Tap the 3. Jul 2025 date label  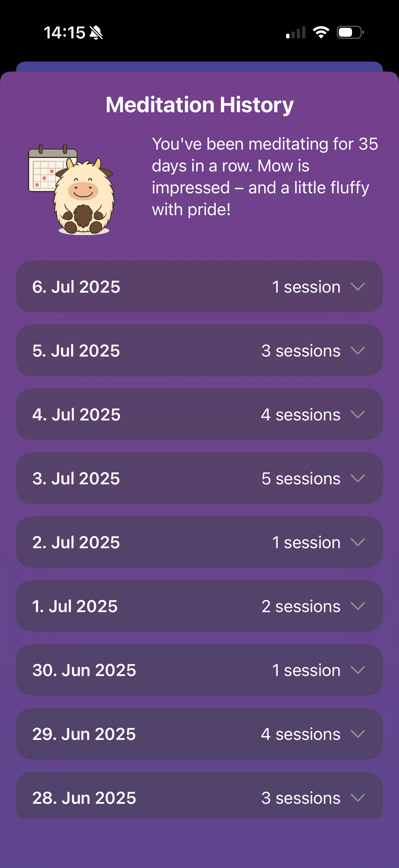[x=76, y=478]
